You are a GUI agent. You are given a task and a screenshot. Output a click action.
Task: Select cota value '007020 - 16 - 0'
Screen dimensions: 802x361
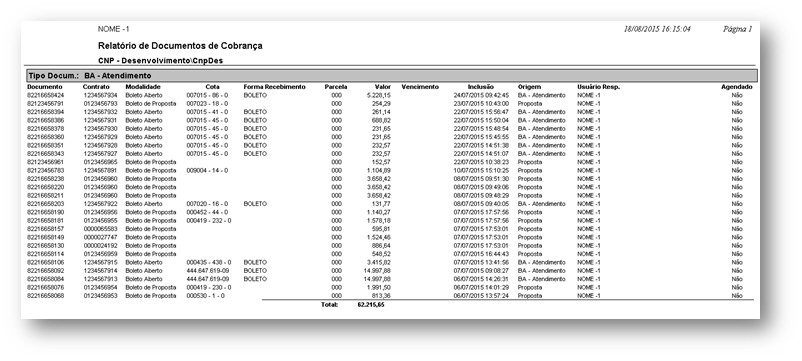point(207,204)
